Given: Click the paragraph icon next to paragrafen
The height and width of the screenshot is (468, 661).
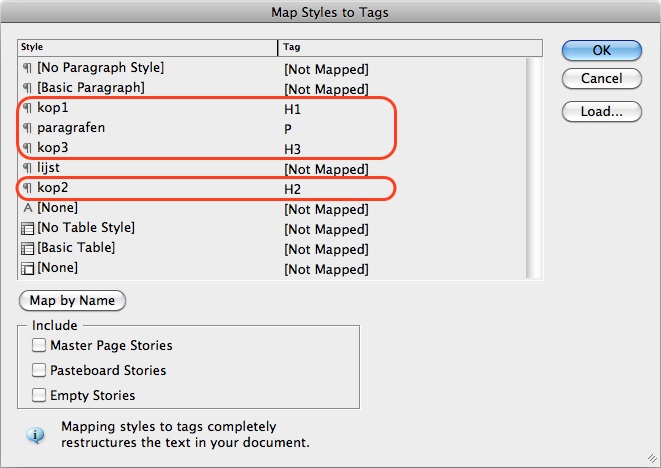Looking at the screenshot, I should click(27, 128).
